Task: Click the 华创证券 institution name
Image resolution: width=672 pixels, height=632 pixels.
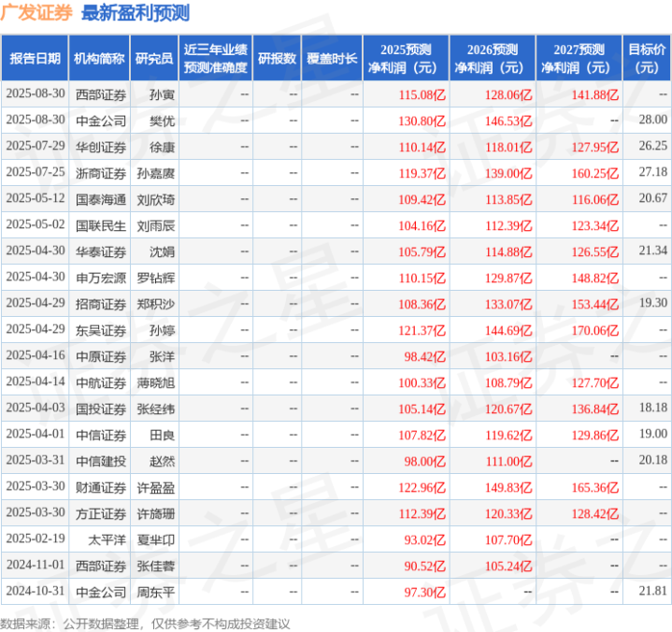Action: coord(101,148)
